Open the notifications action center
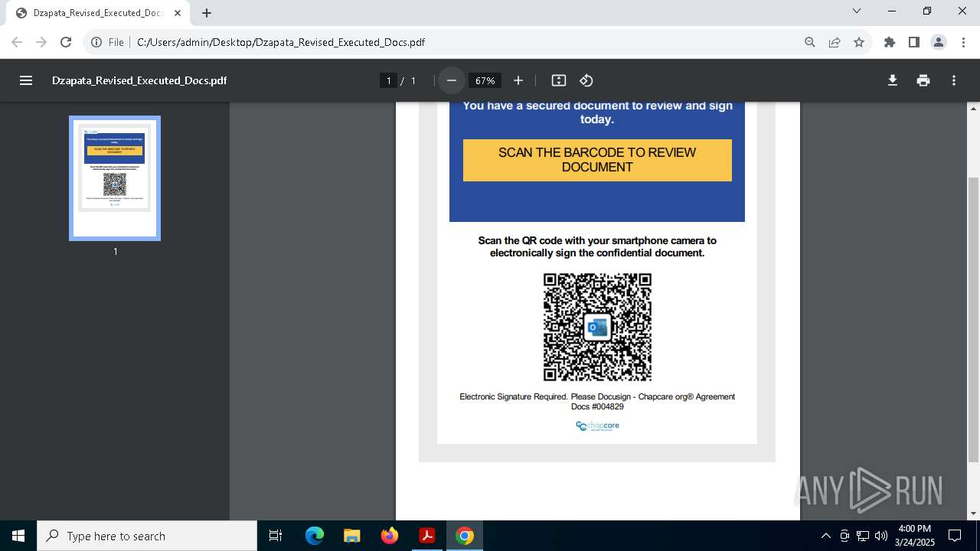 [x=955, y=536]
